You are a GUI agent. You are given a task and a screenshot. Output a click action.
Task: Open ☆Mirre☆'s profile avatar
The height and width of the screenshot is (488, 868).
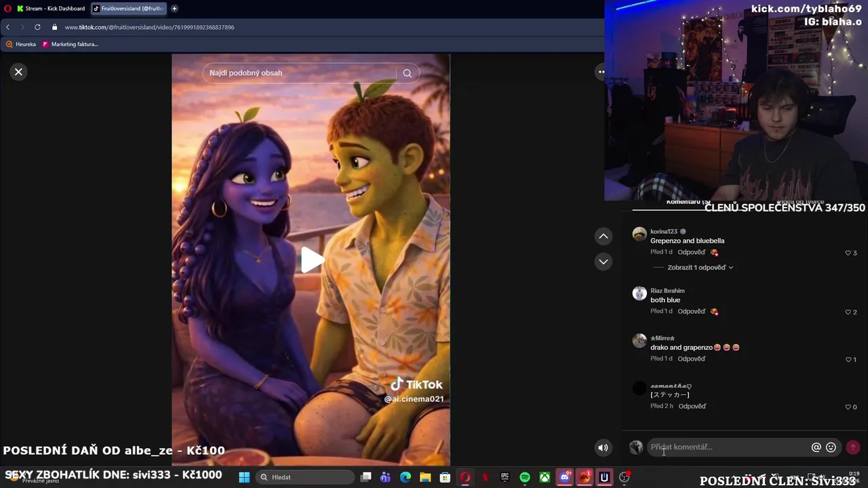(639, 341)
